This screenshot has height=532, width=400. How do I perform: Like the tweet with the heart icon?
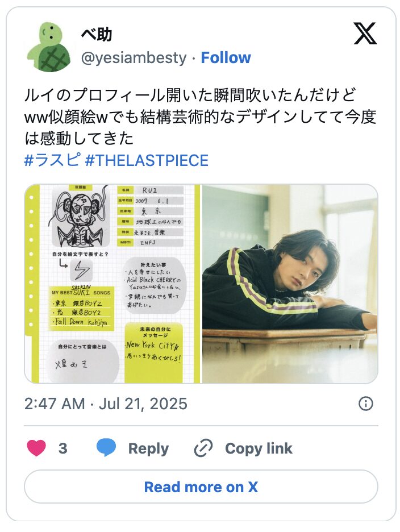pos(36,448)
